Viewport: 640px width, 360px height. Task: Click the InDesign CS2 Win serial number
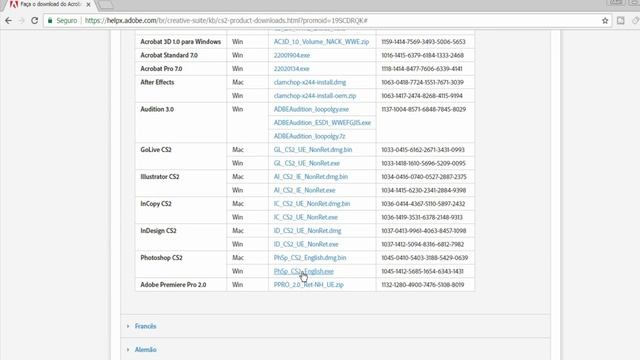[422, 244]
